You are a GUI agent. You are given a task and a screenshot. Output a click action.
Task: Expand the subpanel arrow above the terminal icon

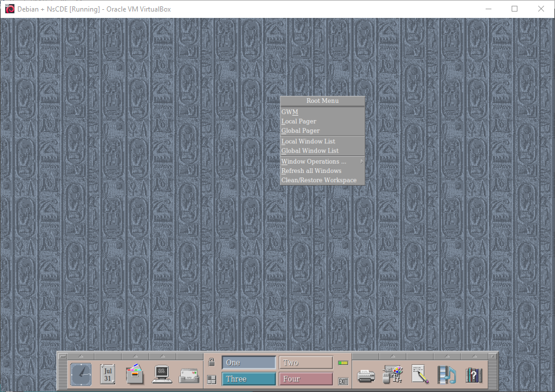162,356
